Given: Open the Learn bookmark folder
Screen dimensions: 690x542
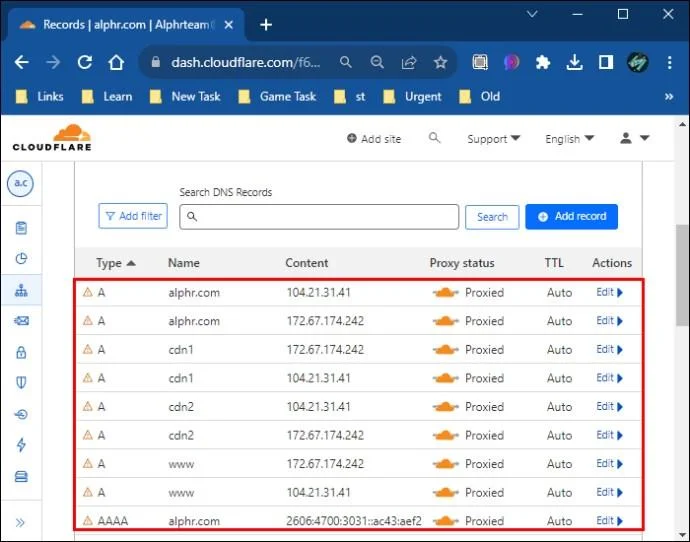Looking at the screenshot, I should (x=107, y=96).
